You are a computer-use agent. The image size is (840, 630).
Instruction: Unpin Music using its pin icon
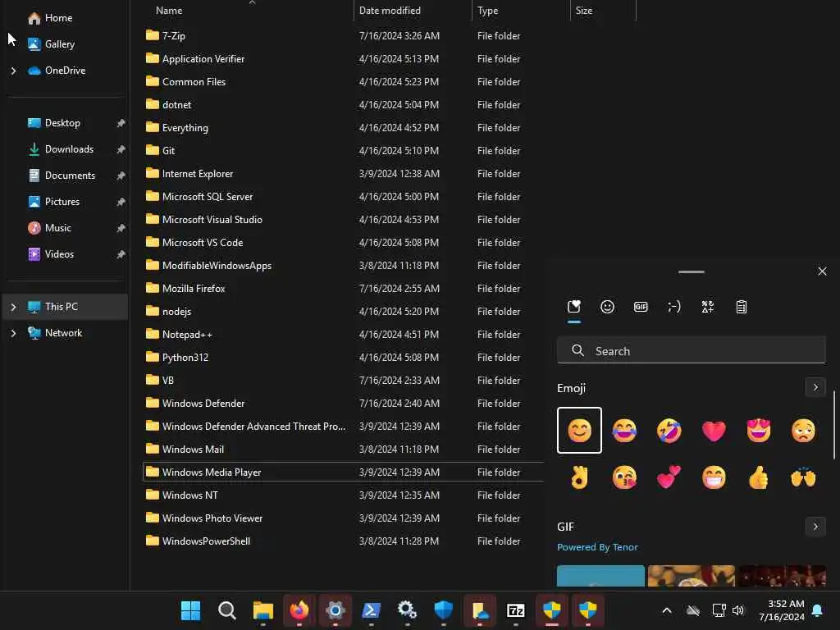click(x=121, y=228)
